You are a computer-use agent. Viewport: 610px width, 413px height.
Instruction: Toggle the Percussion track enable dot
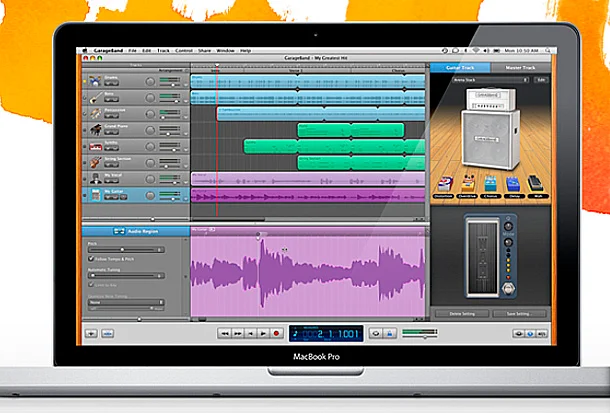coord(84,114)
